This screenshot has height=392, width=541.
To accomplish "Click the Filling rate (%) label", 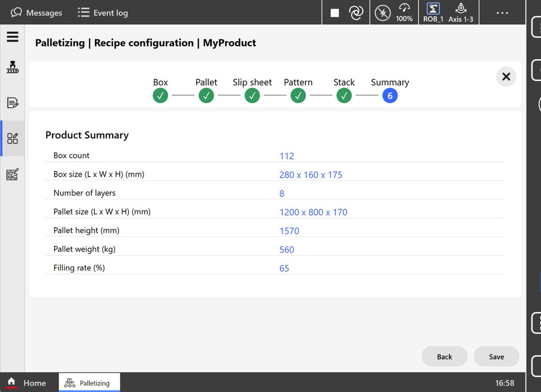I will tap(79, 268).
